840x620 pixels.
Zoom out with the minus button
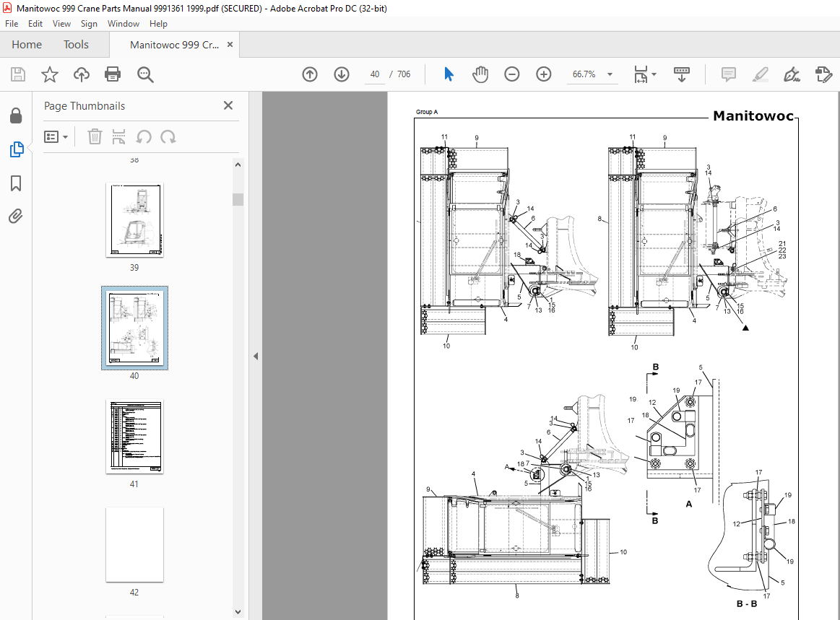512,74
